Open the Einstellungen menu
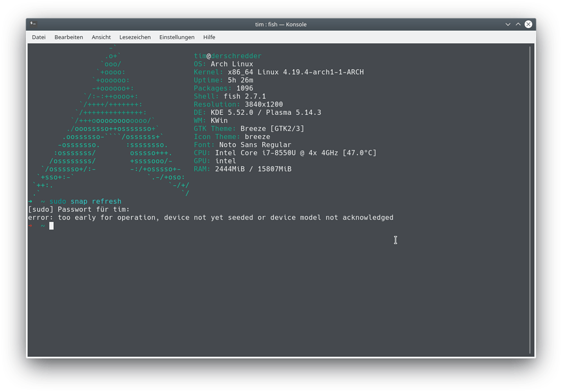Screen dimensions: 562x392 click(177, 37)
